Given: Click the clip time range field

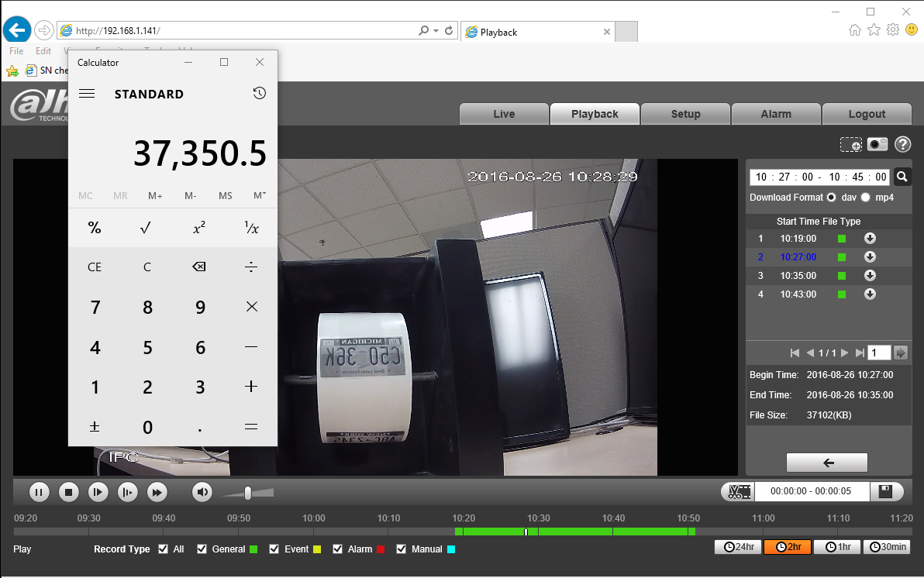Looking at the screenshot, I should [x=812, y=491].
